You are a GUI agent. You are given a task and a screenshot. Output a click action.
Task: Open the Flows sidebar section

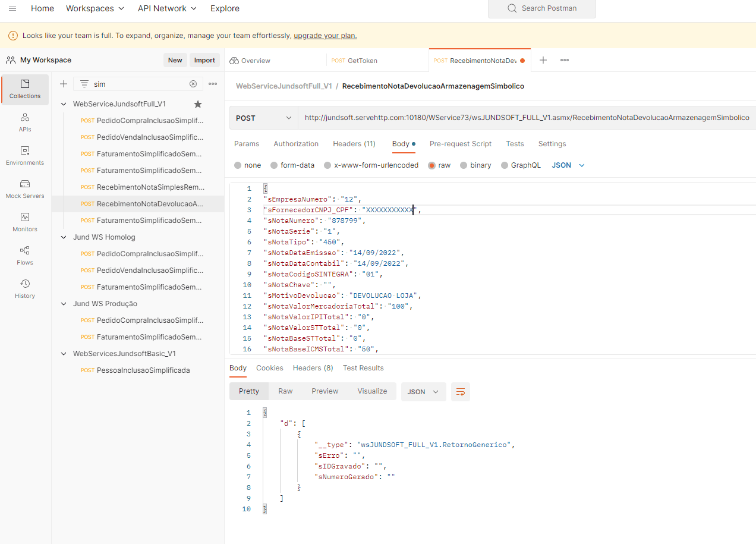click(25, 256)
